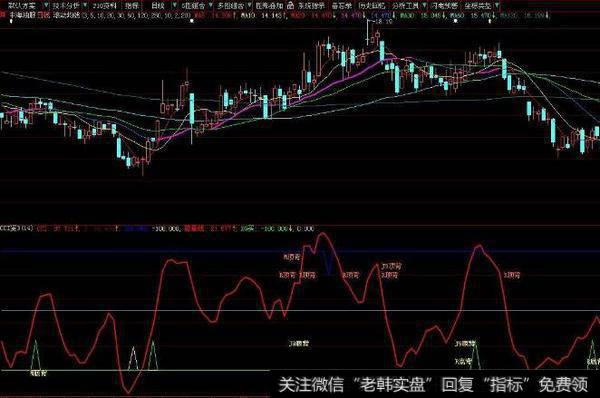600x398 pixels.
Task: Click the 18.10 high price label
Action: pos(383,21)
